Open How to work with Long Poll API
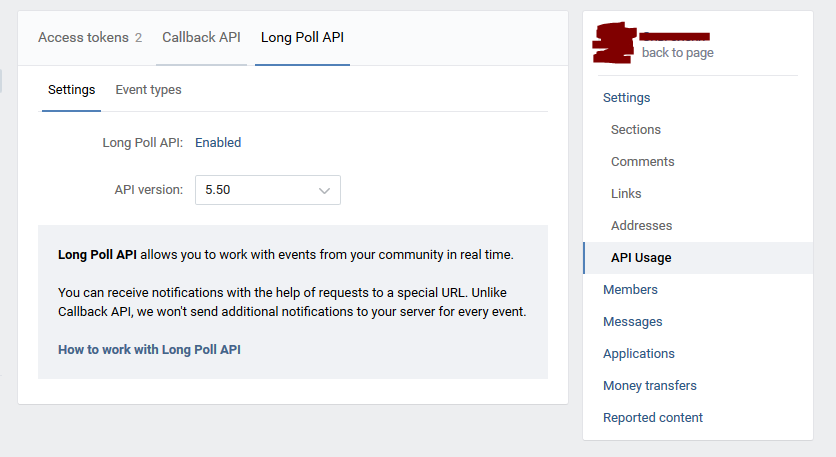 149,350
